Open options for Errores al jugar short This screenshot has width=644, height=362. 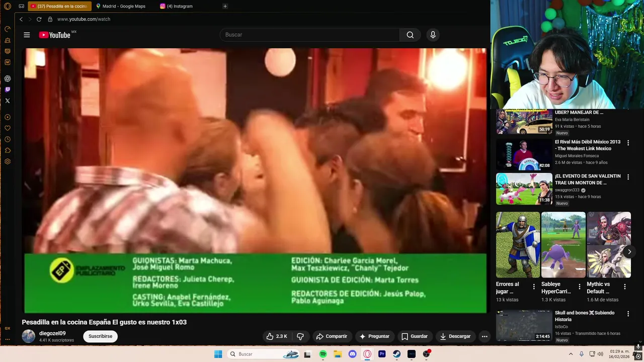(x=534, y=287)
